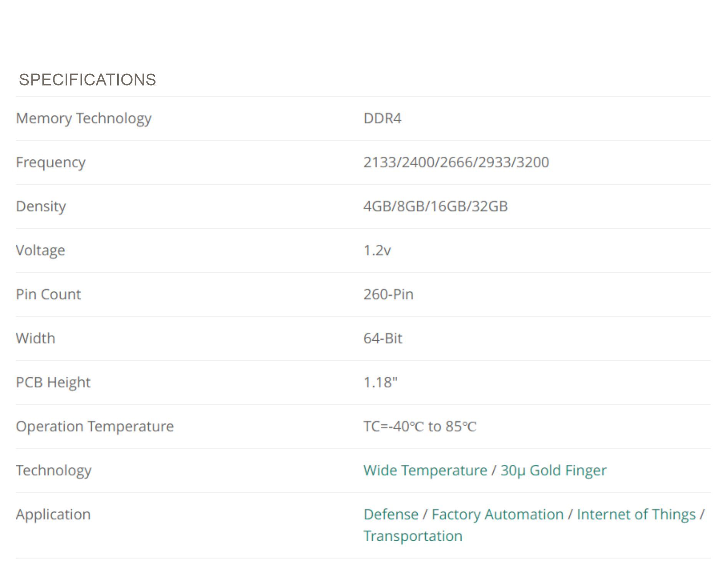Click the Memory Technology row label

(x=84, y=119)
